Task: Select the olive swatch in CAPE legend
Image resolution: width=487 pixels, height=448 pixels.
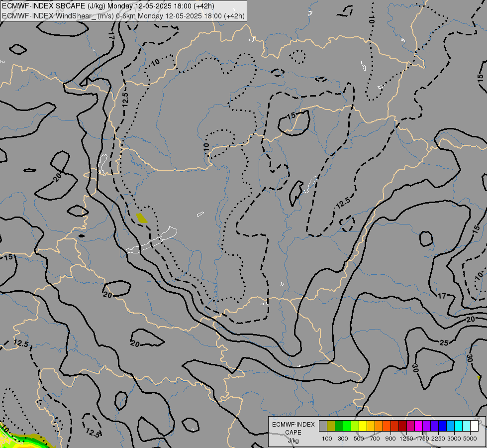Action: click(331, 426)
